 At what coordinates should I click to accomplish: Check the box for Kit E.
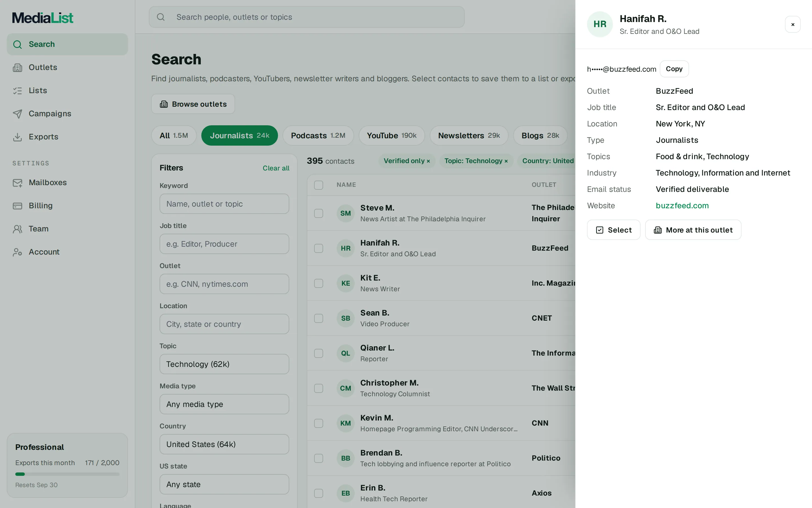pos(318,283)
